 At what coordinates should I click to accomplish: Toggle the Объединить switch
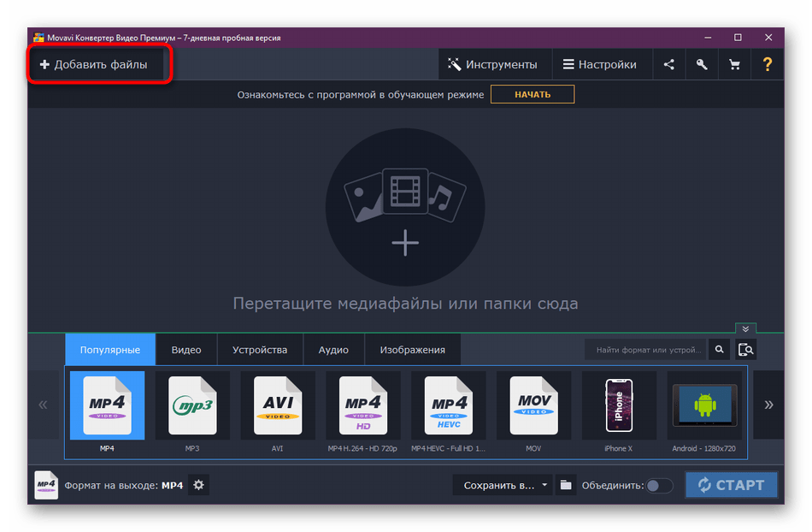[659, 486]
